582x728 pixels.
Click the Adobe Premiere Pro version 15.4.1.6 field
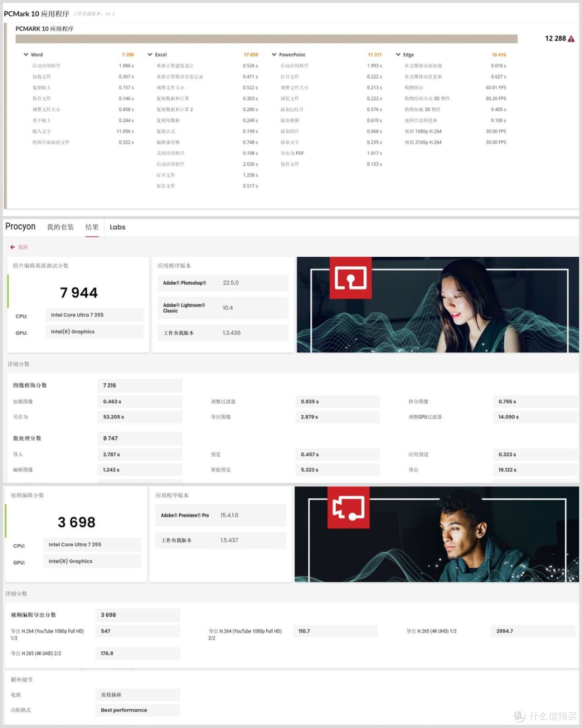point(221,516)
